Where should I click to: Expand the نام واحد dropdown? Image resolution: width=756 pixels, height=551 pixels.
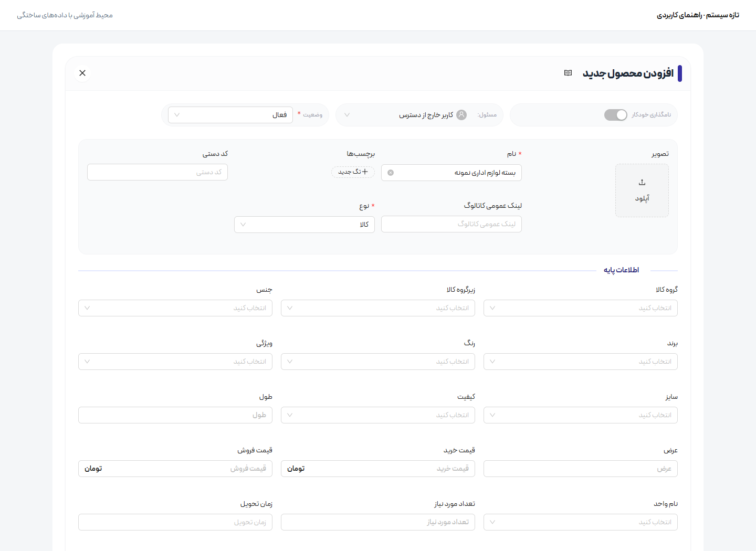[x=581, y=522]
